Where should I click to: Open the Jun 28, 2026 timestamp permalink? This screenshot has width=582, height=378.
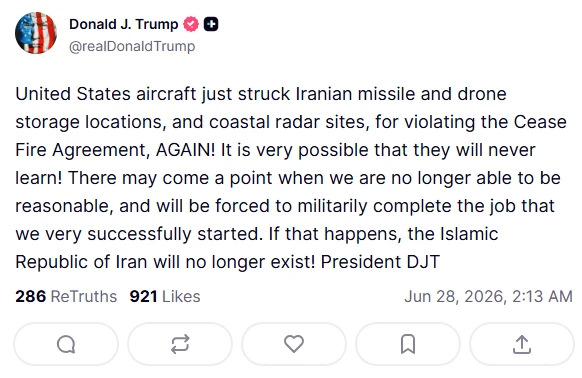(488, 296)
